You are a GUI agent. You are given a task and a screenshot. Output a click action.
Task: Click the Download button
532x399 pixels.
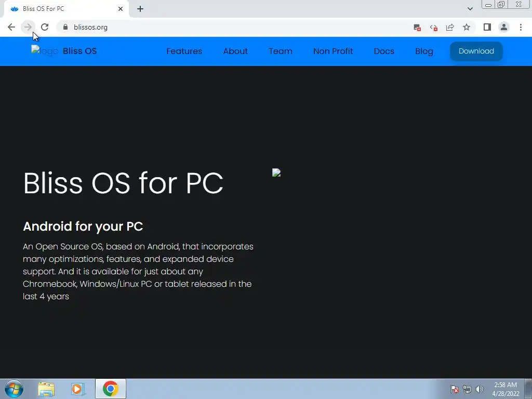[x=476, y=51]
